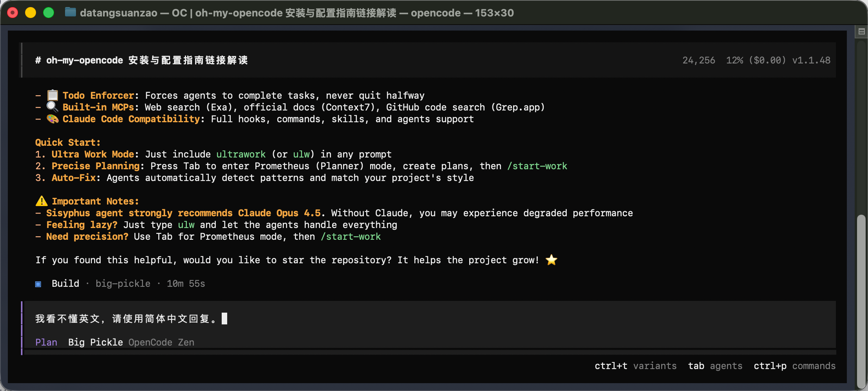Screen dimensions: 868x391
Task: Click the Todo Enforcer heading text
Action: (x=98, y=95)
